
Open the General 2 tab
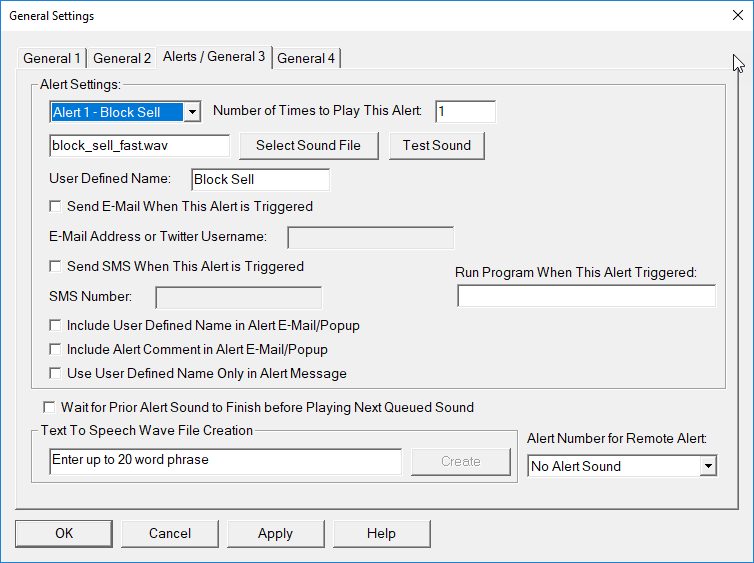coord(122,58)
